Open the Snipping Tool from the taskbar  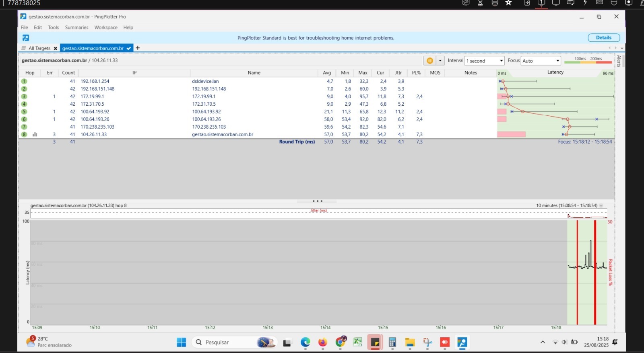tap(427, 342)
